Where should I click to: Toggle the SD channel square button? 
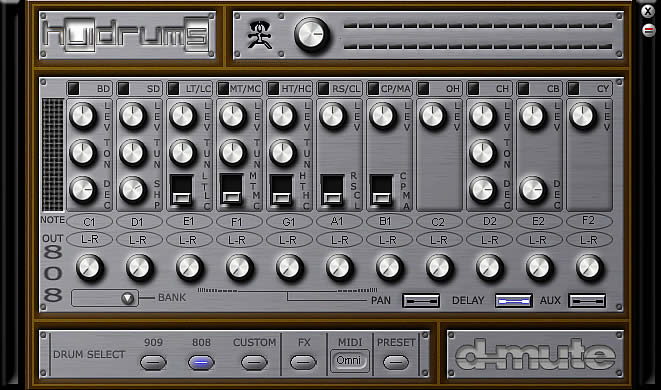(x=123, y=89)
